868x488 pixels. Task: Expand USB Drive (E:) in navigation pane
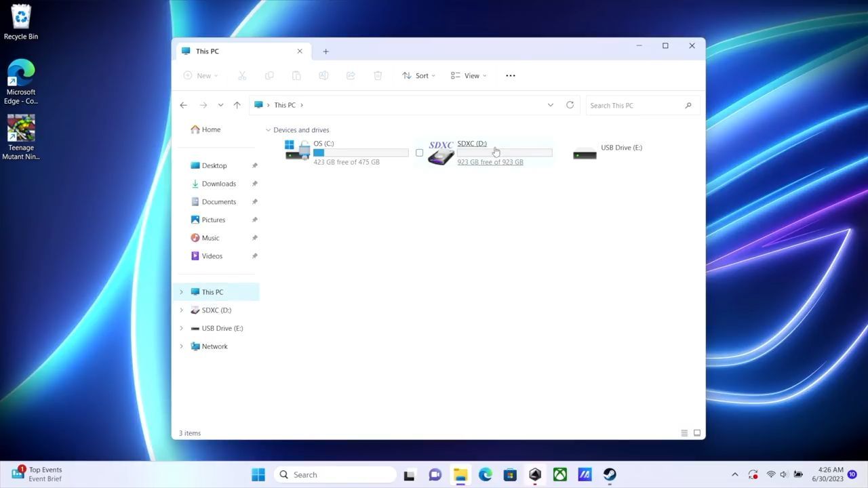181,328
